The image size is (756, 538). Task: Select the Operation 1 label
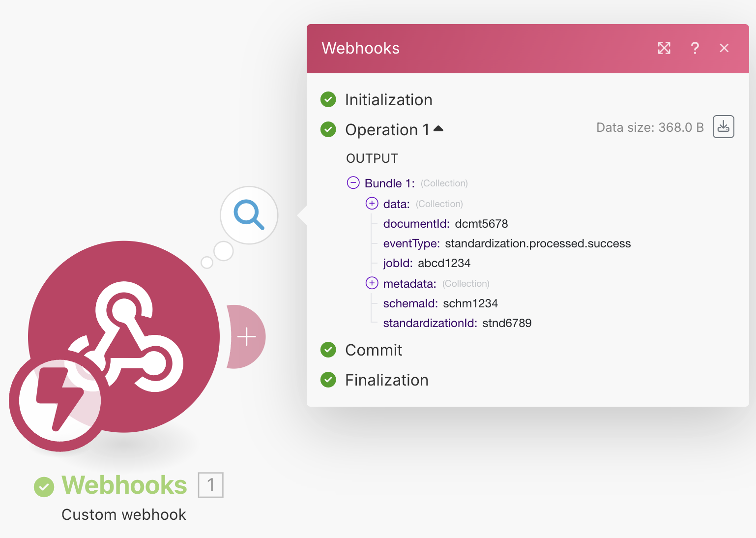coord(387,130)
